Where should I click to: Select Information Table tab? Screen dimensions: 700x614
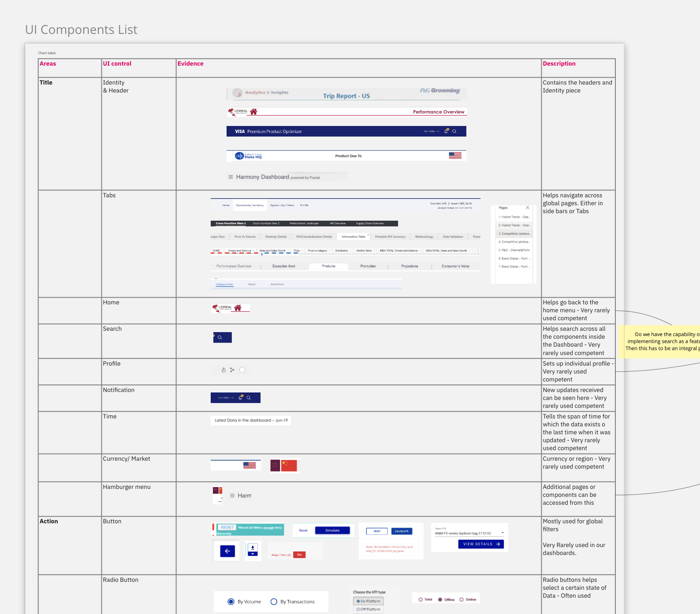(353, 237)
